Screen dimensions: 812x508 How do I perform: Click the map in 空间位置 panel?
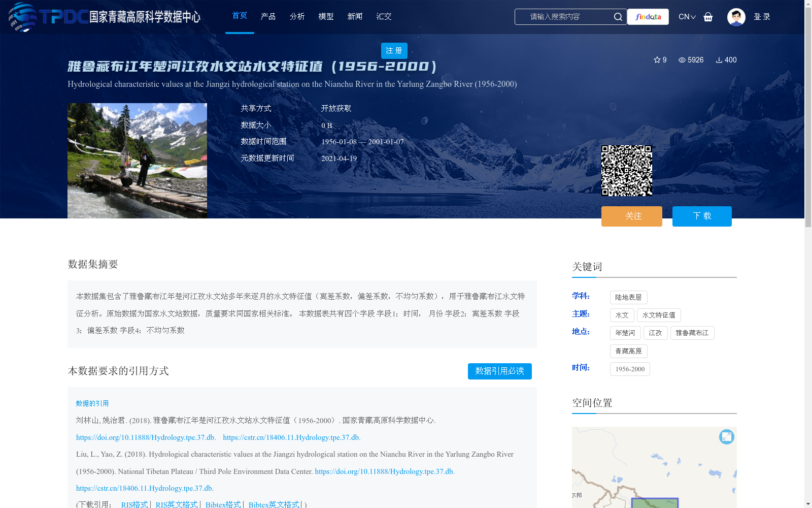coord(654,467)
